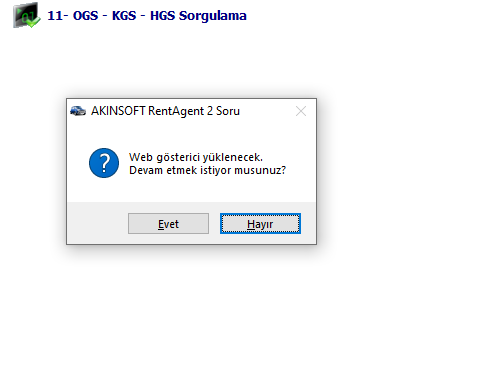Click the gray footer area left of Evet
This screenshot has height=366, width=485.
click(97, 223)
